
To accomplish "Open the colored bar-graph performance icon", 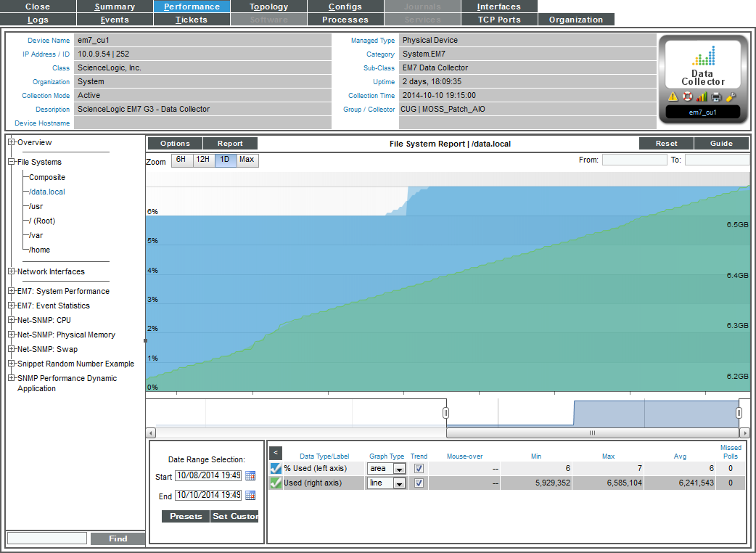I will 702,97.
